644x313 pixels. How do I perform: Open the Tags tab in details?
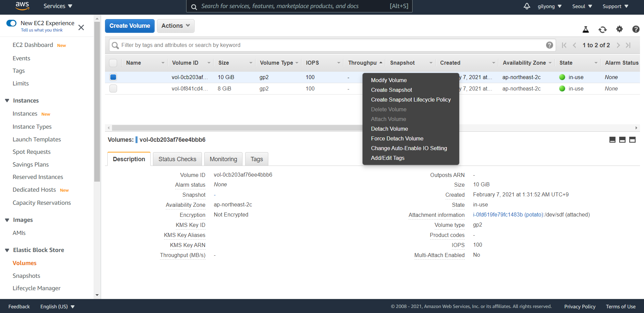coord(257,159)
